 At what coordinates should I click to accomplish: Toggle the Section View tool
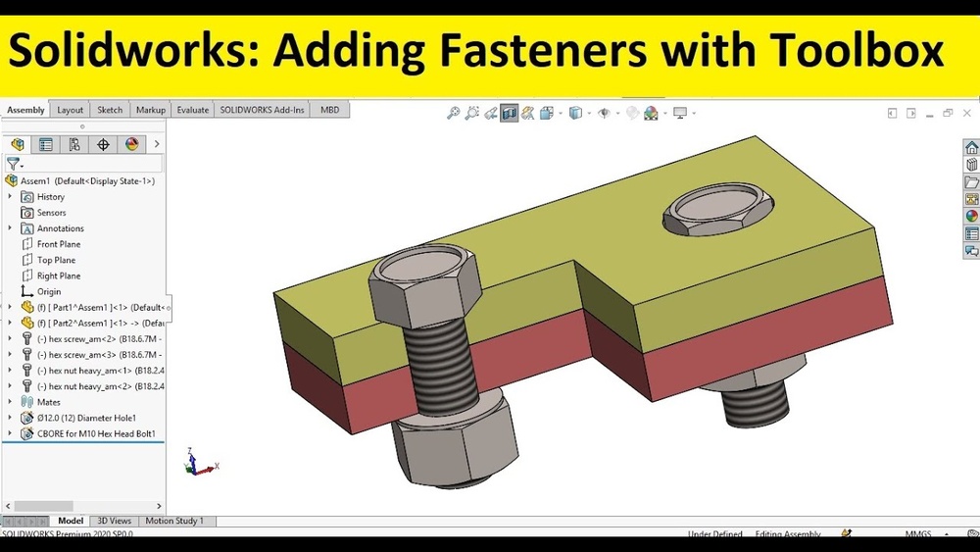[x=510, y=113]
